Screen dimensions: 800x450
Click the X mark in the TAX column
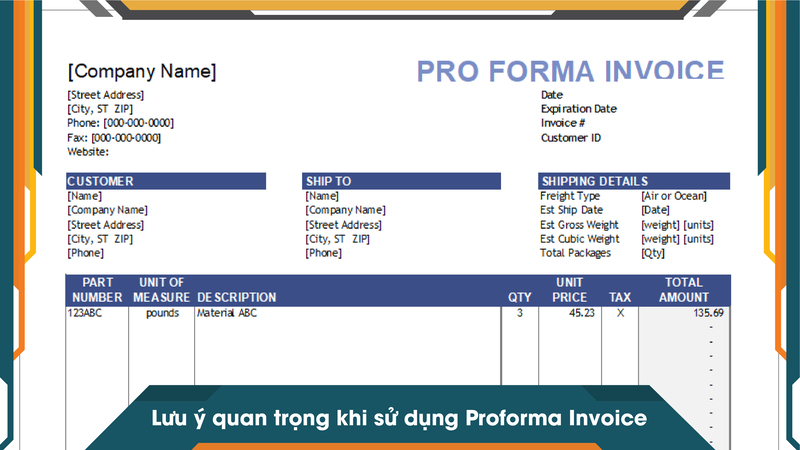pyautogui.click(x=620, y=313)
